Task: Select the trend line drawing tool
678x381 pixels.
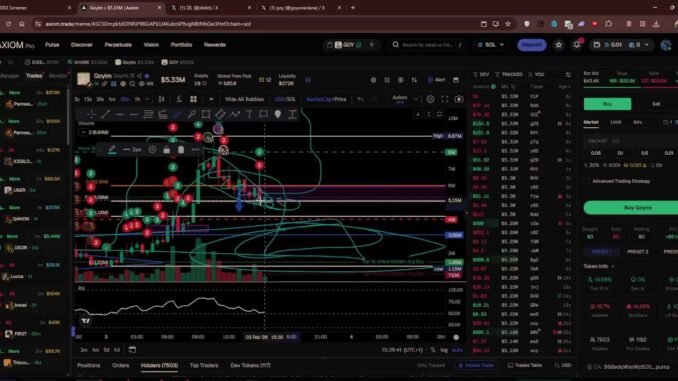Action: (x=105, y=114)
